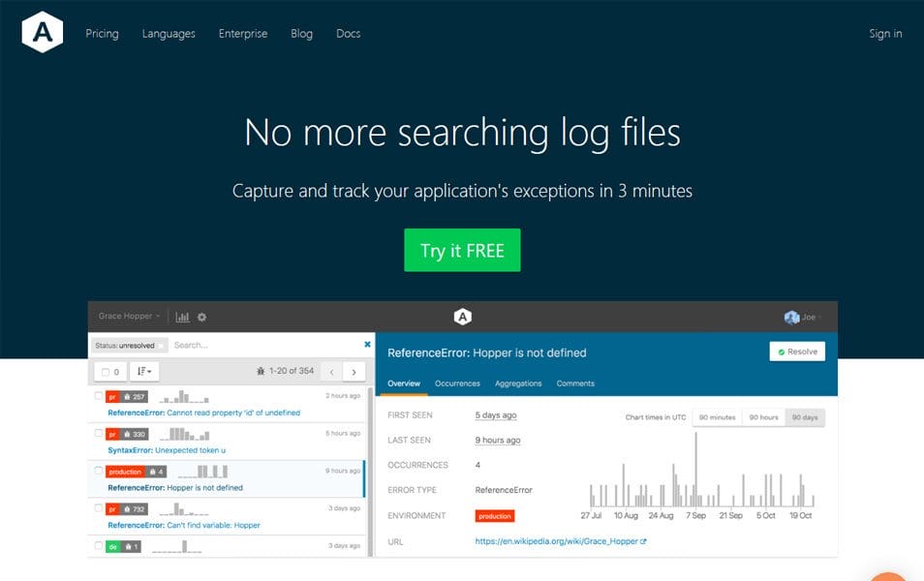924x581 pixels.
Task: Click the Search... input field
Action: [x=265, y=346]
